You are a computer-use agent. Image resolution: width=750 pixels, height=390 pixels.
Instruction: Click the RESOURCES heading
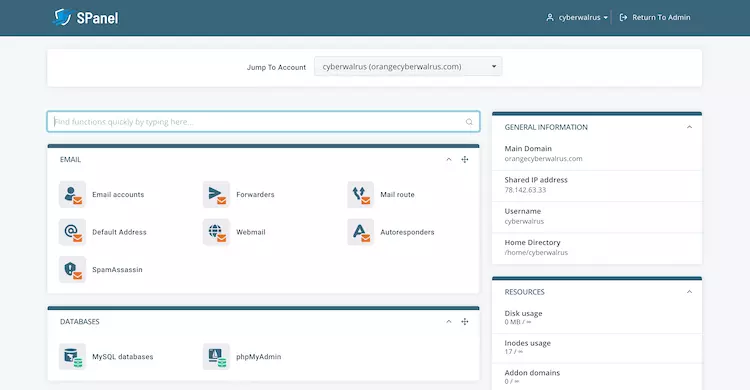click(525, 292)
